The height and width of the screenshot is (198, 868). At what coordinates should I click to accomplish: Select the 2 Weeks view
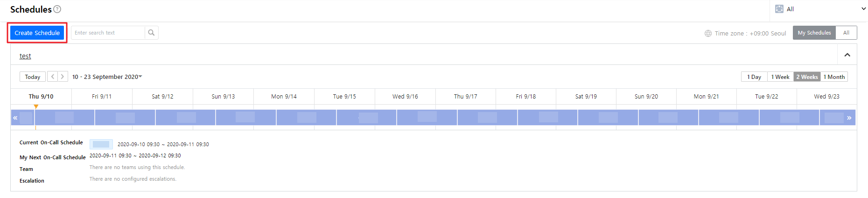[807, 77]
